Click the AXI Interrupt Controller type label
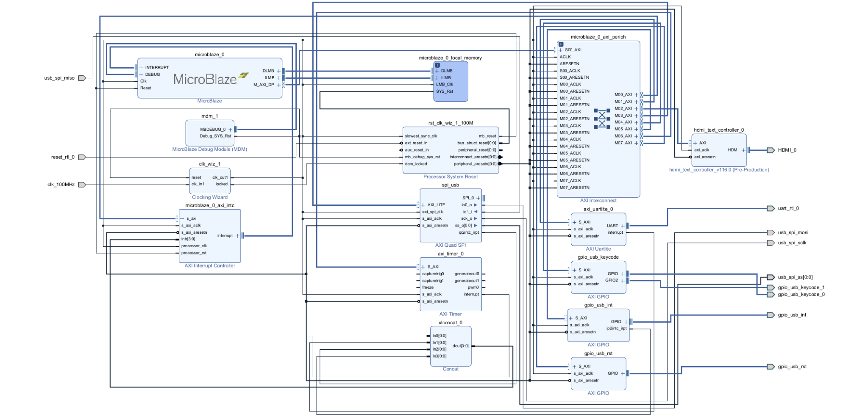The height and width of the screenshot is (417, 868). (210, 266)
